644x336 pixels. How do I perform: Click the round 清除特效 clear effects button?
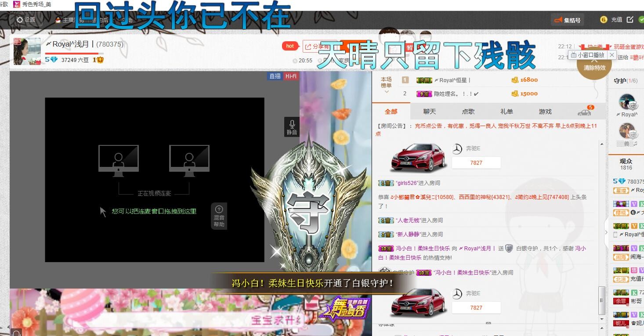[594, 65]
